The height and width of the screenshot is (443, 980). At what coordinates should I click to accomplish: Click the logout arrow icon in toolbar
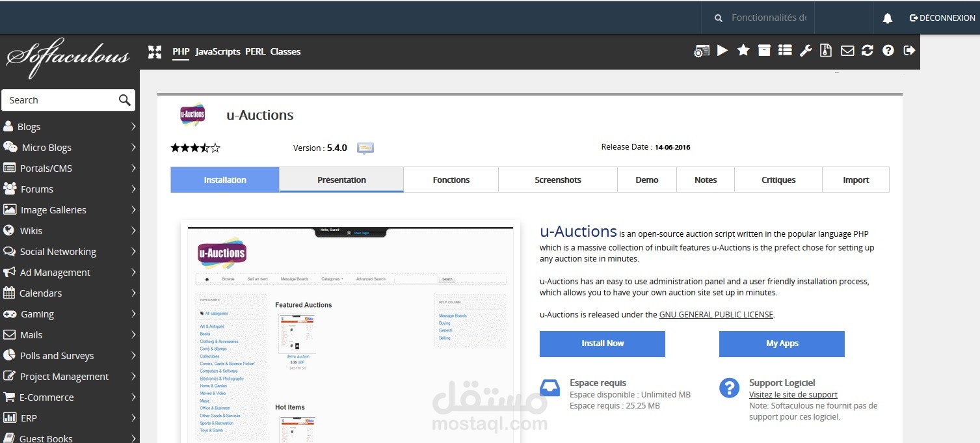[909, 50]
